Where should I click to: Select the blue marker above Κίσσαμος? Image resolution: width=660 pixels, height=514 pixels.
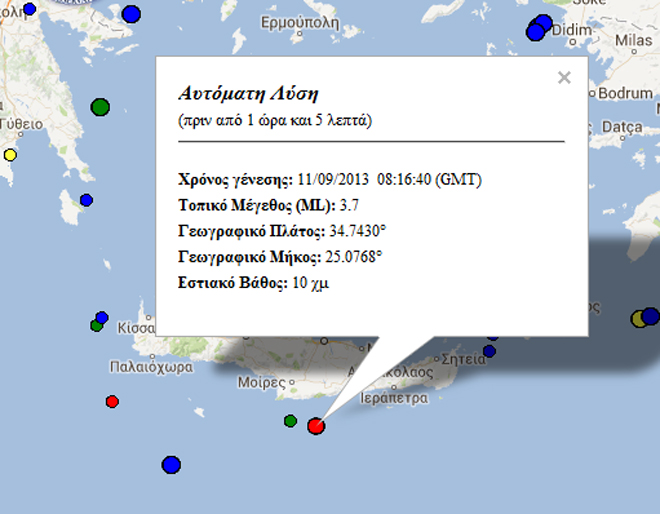click(x=101, y=317)
